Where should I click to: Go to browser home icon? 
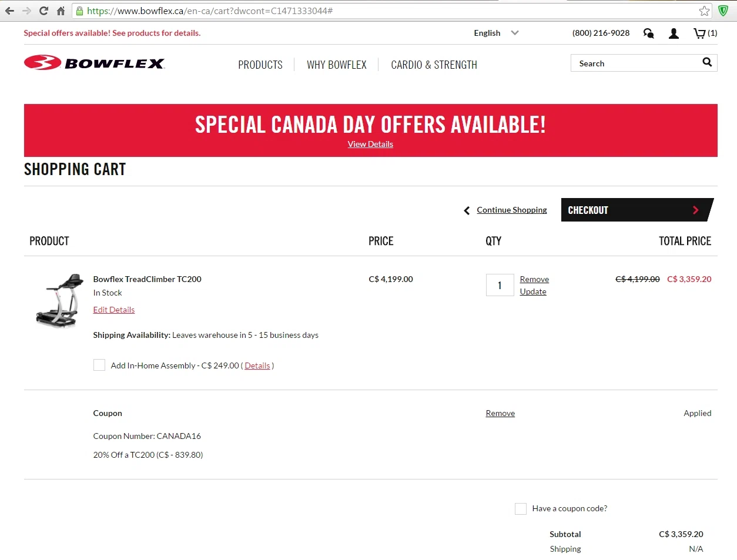point(61,11)
